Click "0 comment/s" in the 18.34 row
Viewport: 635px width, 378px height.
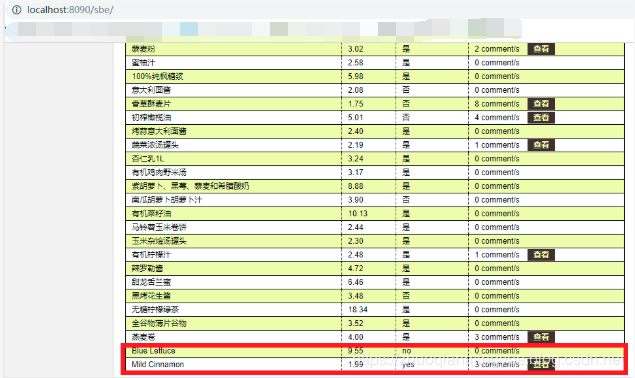497,310
